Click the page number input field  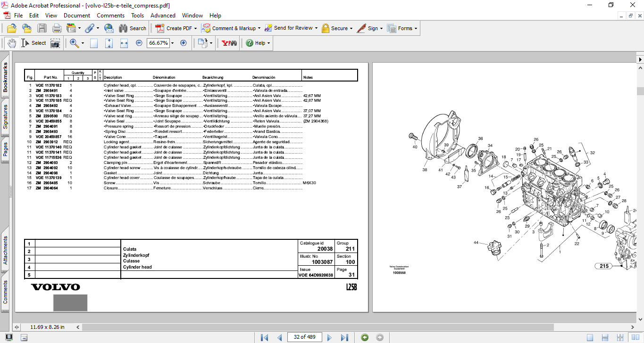click(x=304, y=337)
